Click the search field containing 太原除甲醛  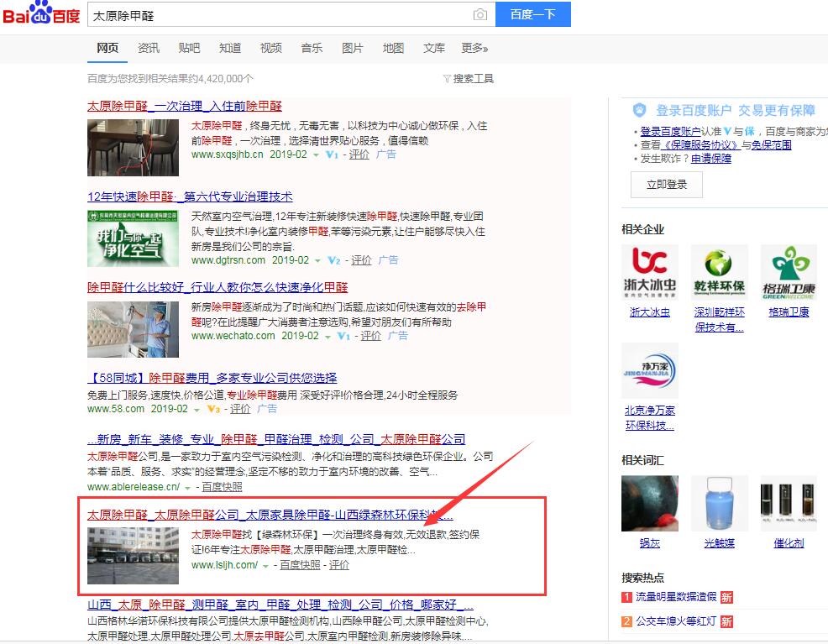[277, 15]
